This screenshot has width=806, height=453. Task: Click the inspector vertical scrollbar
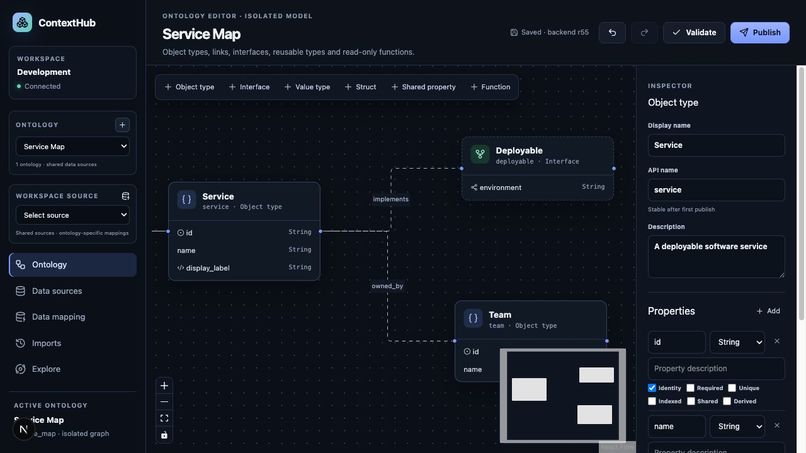pyautogui.click(x=801, y=193)
